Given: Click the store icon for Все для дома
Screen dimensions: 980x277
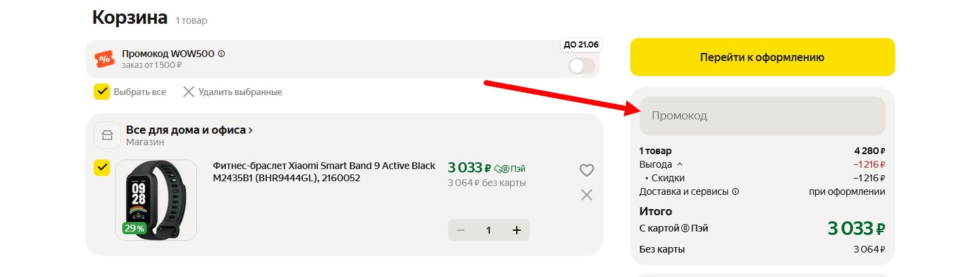Looking at the screenshot, I should pos(107,134).
